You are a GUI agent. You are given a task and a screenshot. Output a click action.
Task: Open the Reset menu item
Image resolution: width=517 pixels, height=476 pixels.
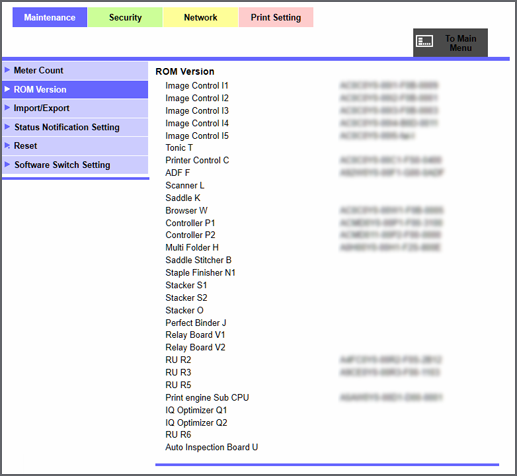click(x=75, y=146)
